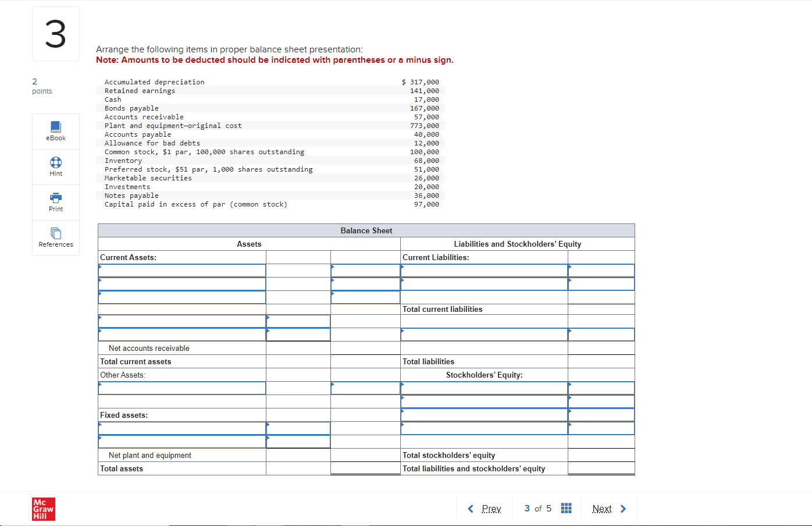Show the Hint for this question

click(56, 167)
